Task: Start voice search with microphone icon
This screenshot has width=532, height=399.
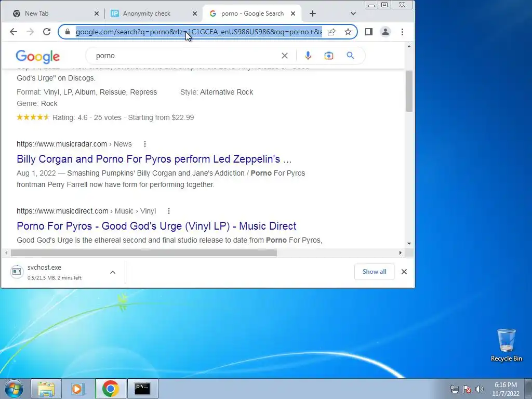Action: click(x=308, y=56)
